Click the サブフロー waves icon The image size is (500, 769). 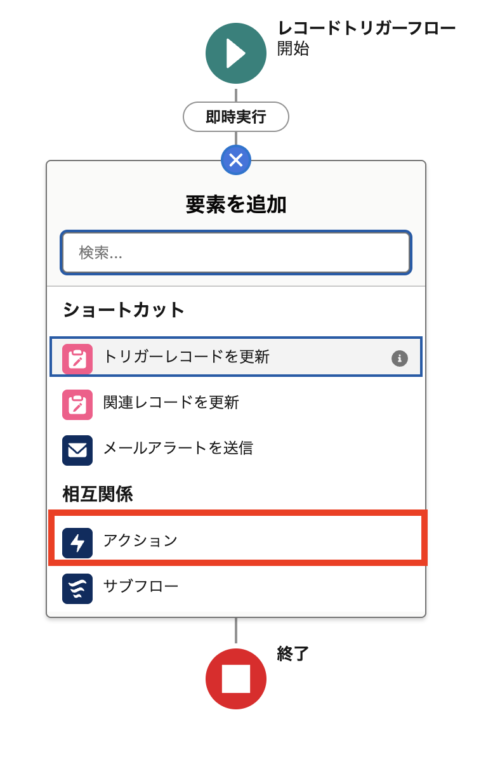pyautogui.click(x=77, y=589)
